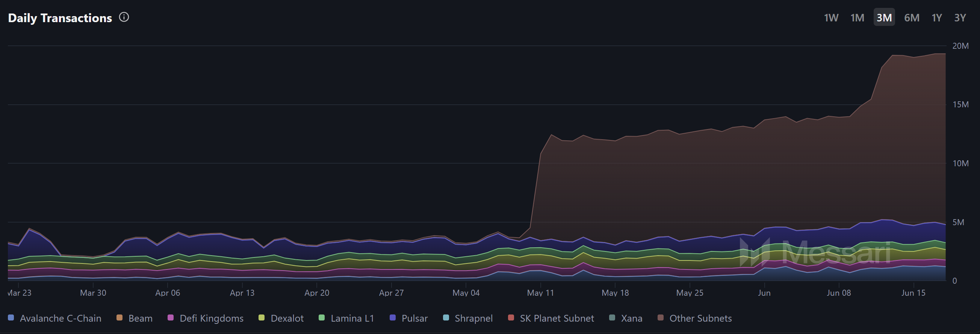Toggle Defi Kingdoms series in legend

tap(206, 318)
